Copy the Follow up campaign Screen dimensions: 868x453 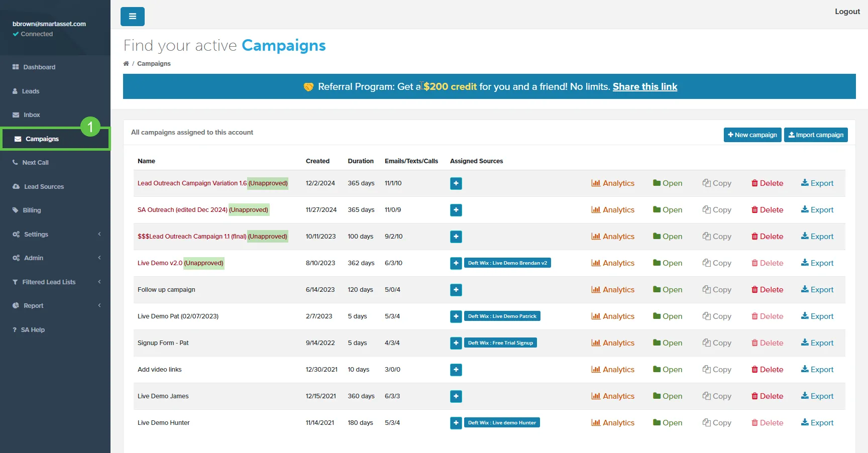(x=717, y=290)
